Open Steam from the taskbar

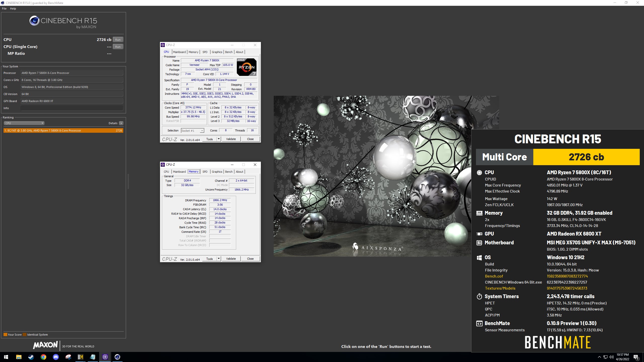[x=31, y=357]
